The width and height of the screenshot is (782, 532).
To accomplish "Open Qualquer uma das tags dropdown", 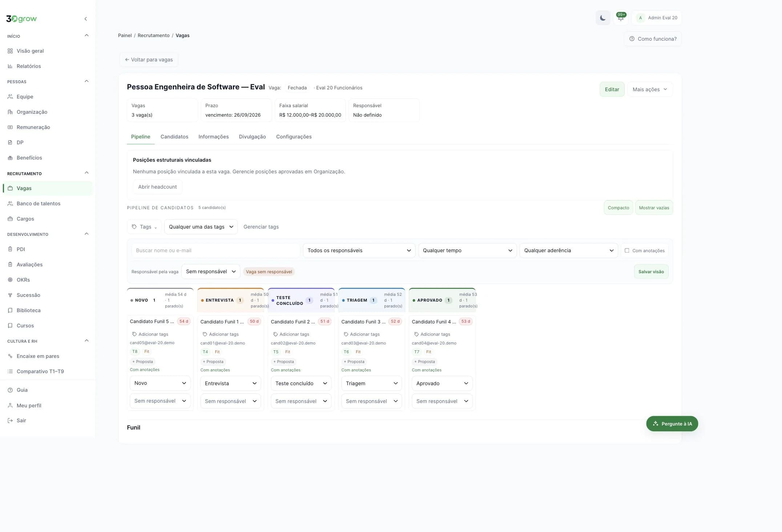I will point(201,227).
